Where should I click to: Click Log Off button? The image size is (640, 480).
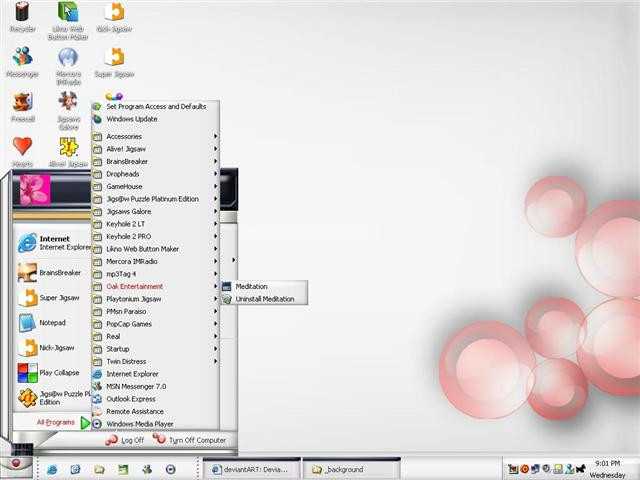click(x=124, y=440)
